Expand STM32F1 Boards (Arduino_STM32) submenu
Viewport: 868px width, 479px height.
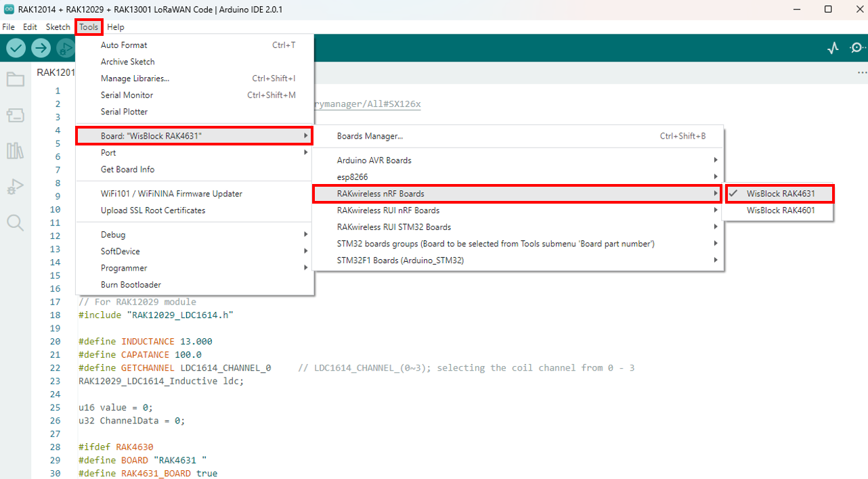[518, 260]
